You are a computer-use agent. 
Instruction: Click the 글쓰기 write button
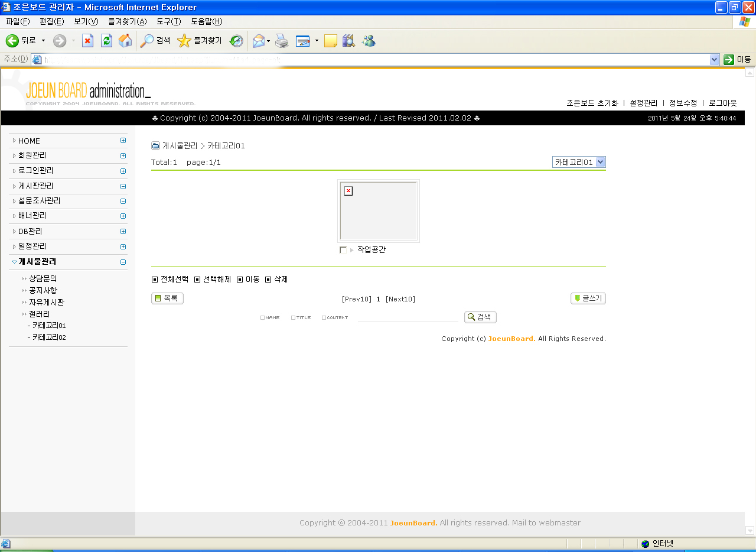coord(588,298)
